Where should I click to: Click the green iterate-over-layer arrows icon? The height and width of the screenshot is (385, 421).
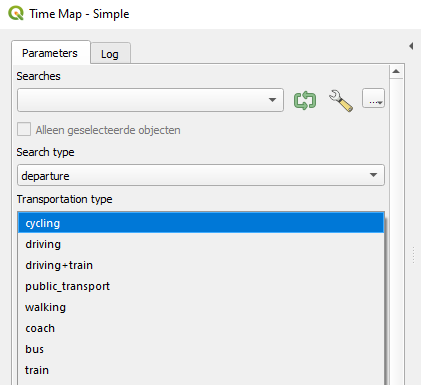click(x=305, y=101)
